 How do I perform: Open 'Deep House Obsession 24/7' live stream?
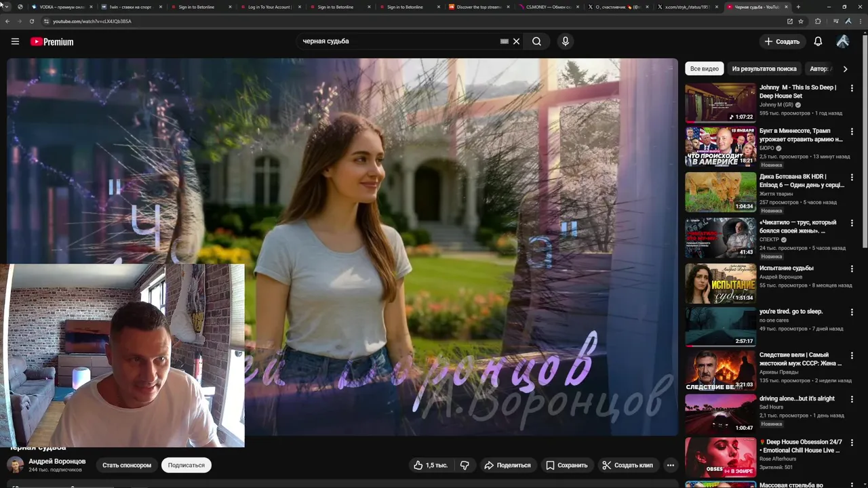point(720,457)
